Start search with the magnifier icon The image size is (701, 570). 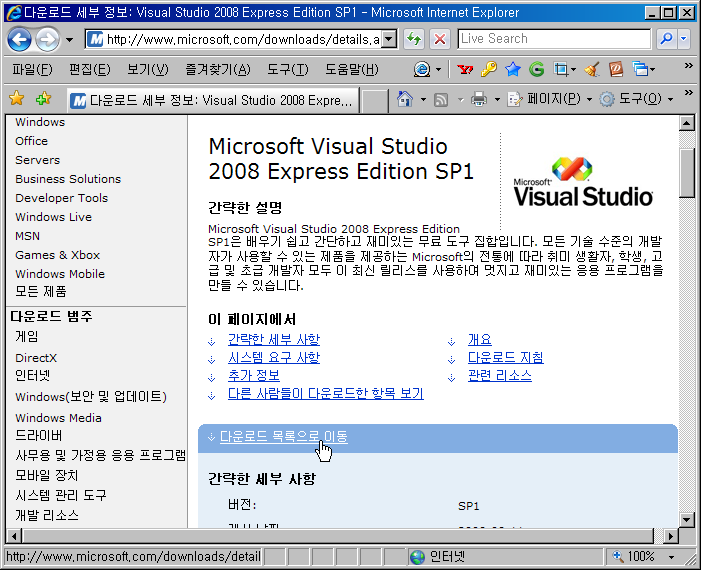point(666,39)
